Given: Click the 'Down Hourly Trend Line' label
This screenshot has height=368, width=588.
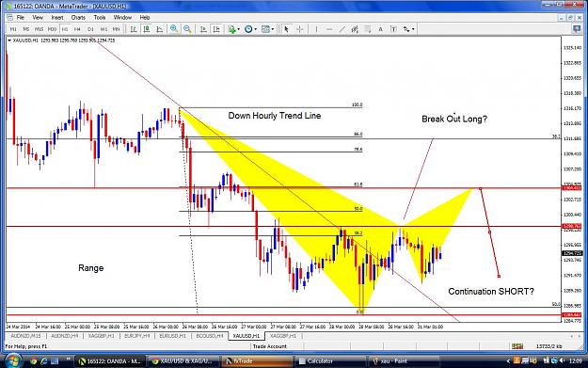Looking at the screenshot, I should [x=275, y=116].
